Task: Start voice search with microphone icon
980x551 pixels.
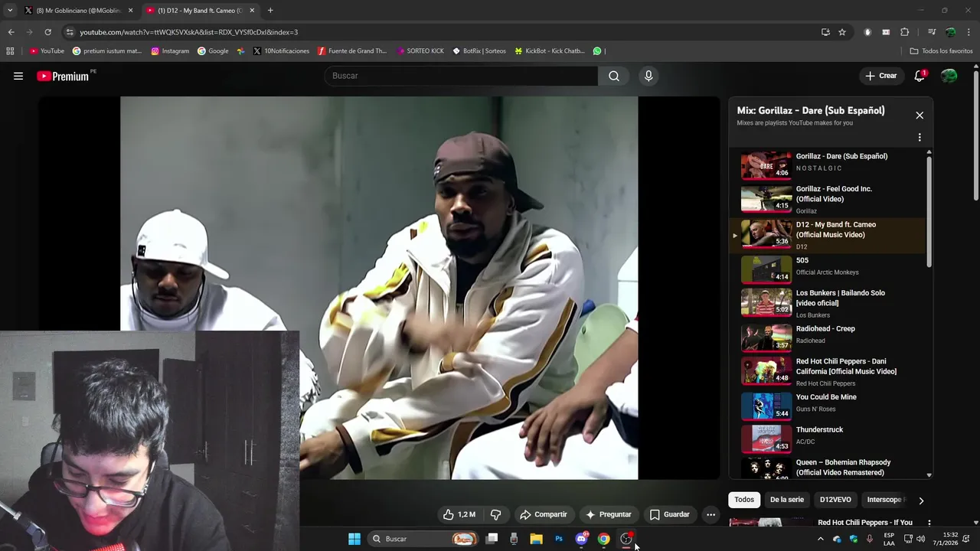Action: [648, 76]
